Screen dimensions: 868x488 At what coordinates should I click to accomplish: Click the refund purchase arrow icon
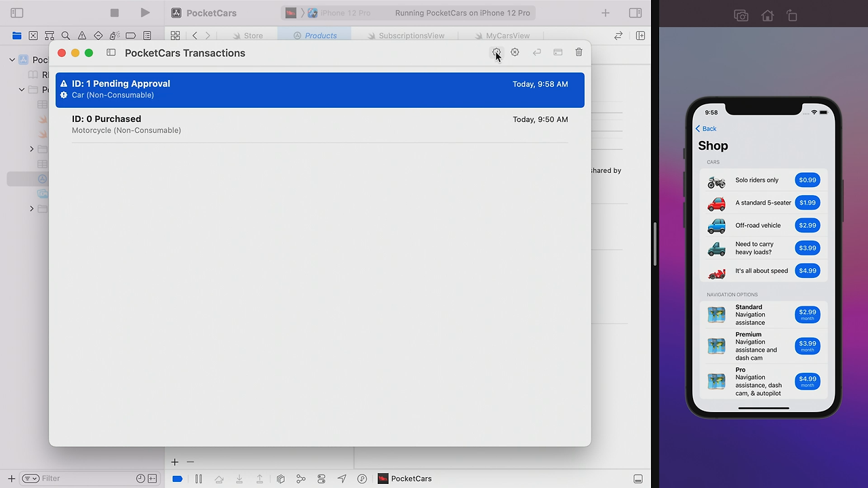coord(537,52)
